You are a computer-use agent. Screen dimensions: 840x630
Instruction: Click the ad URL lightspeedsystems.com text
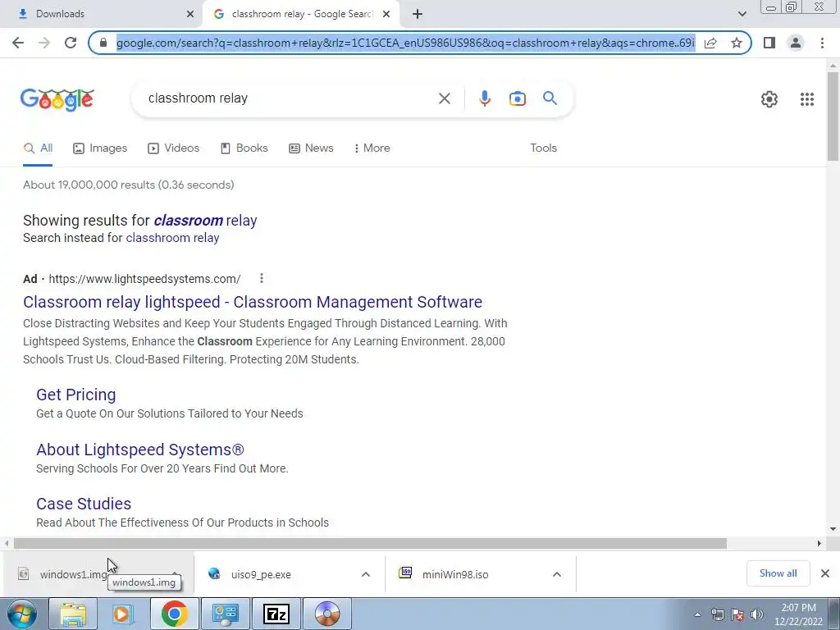(144, 279)
